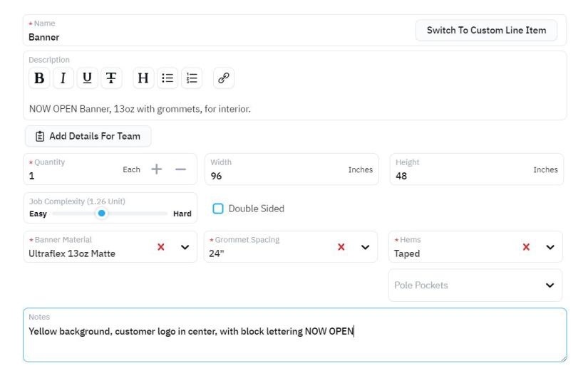Click the Easy label of Job Complexity
Screen dimensions: 588x378
(x=38, y=214)
